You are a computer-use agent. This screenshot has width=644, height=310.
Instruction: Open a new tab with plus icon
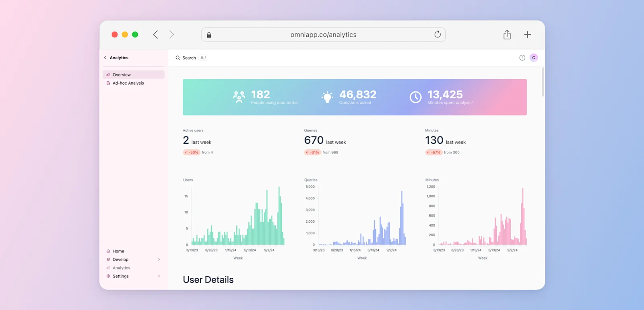tap(527, 35)
